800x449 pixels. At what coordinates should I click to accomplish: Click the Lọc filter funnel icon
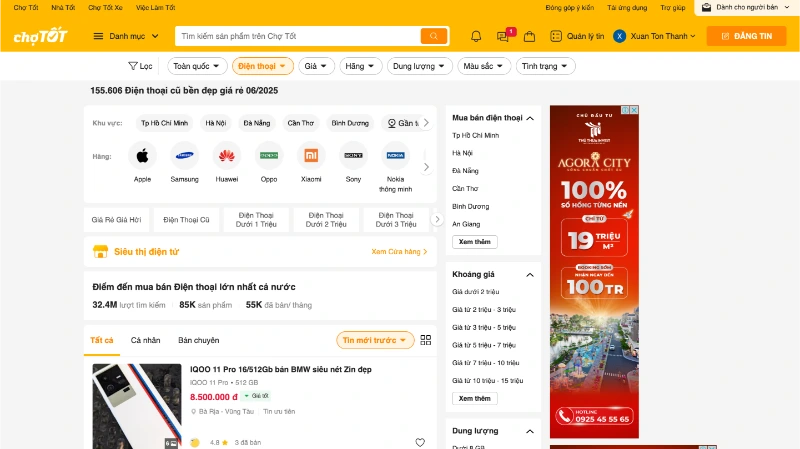pos(133,66)
